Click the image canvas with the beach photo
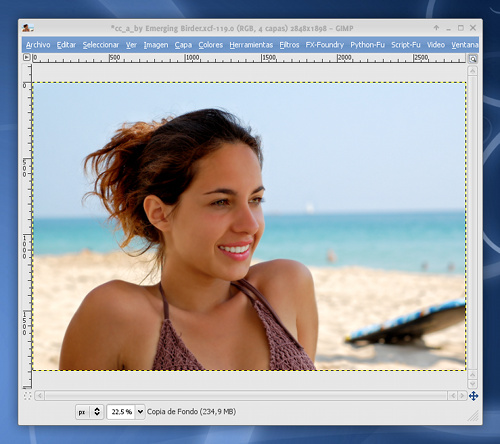The height and width of the screenshot is (444, 500). coord(249,226)
